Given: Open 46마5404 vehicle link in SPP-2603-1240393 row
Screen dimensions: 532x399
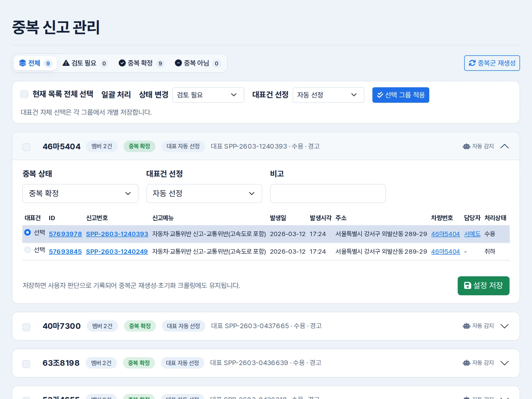Looking at the screenshot, I should [x=446, y=234].
